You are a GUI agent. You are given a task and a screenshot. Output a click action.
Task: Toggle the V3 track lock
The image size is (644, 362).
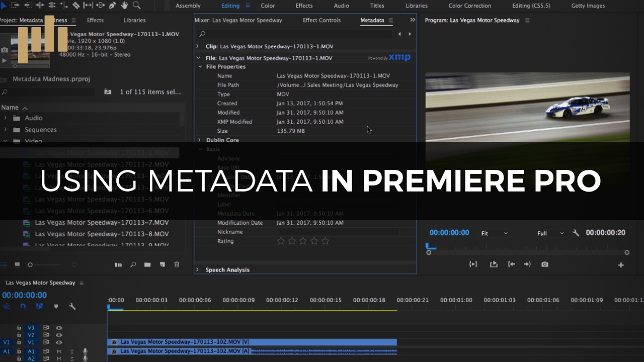(19, 328)
